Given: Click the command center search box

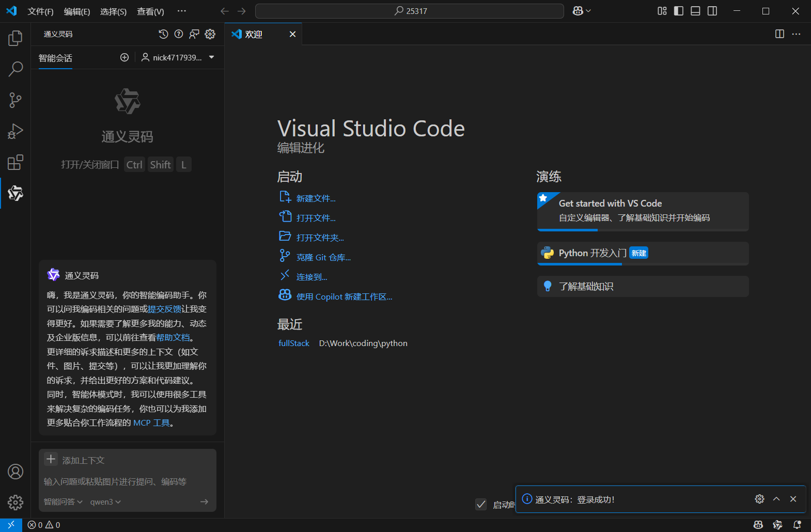Looking at the screenshot, I should coord(409,11).
